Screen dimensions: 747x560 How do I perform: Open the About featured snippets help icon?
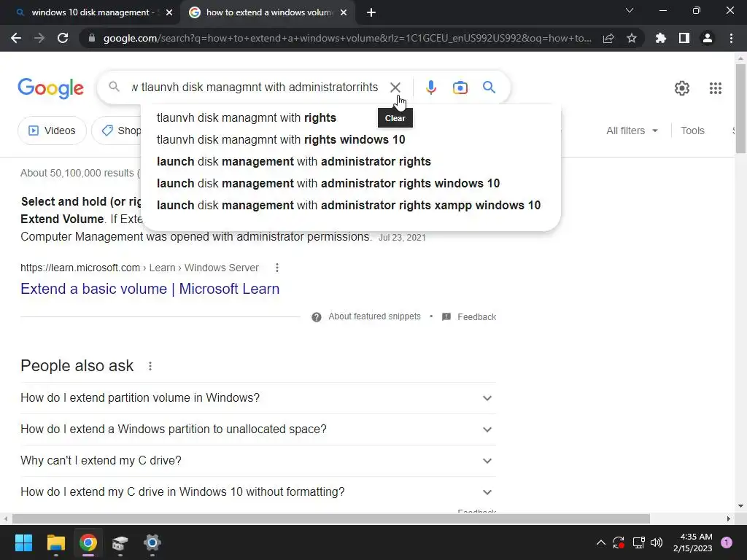317,317
